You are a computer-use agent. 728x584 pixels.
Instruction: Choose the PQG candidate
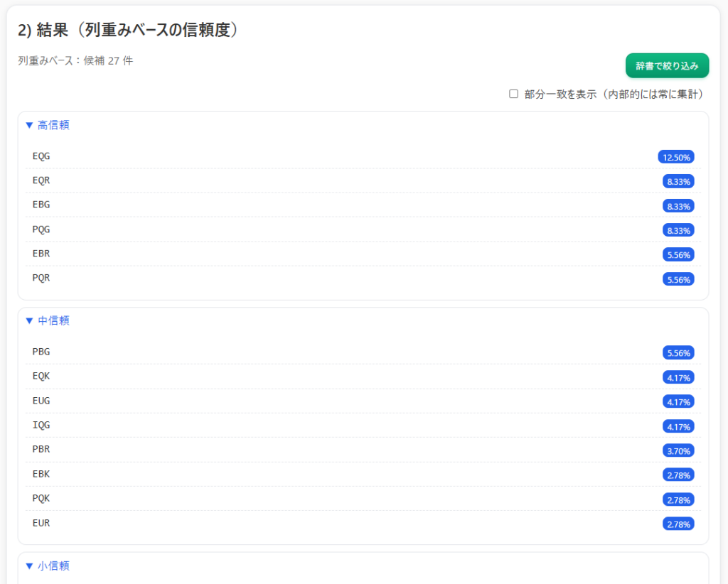[41, 229]
